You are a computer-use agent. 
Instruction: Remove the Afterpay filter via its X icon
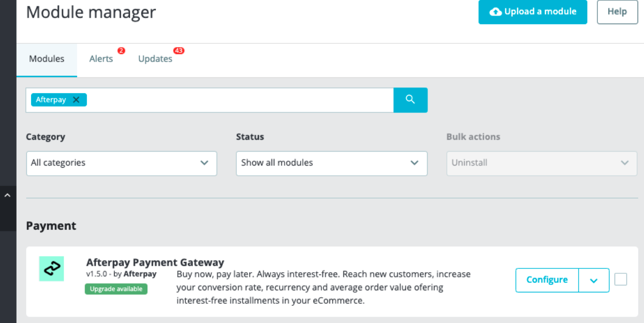point(76,100)
